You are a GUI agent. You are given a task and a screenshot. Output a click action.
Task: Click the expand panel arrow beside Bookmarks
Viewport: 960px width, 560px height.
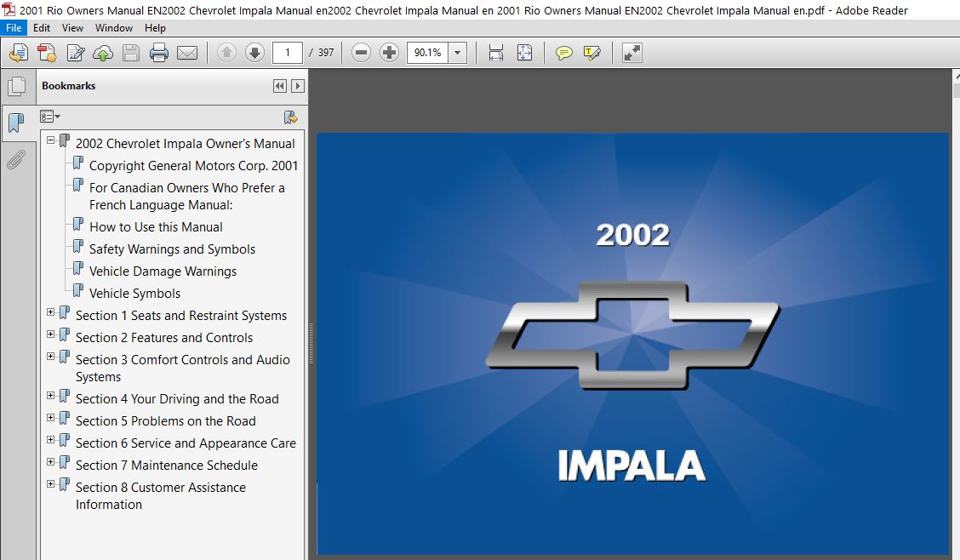coord(298,86)
